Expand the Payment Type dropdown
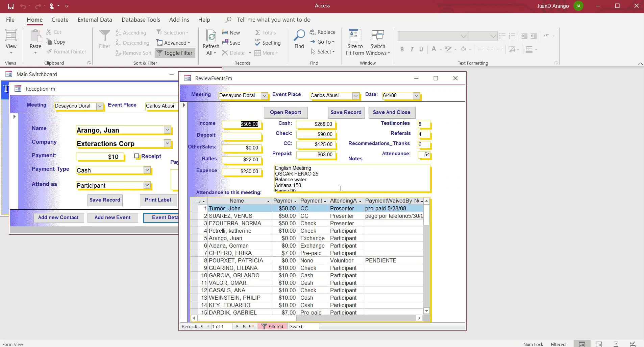Image resolution: width=644 pixels, height=347 pixels. [x=147, y=170]
